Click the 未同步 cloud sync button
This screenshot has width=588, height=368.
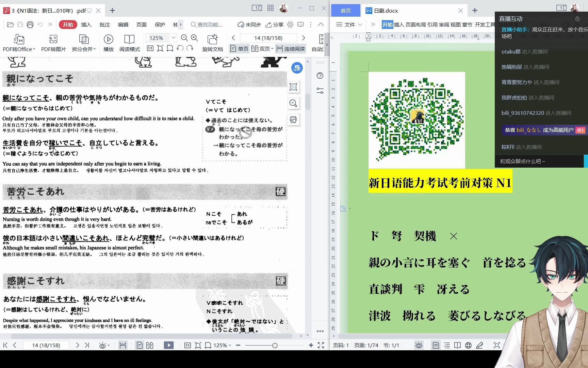point(249,25)
